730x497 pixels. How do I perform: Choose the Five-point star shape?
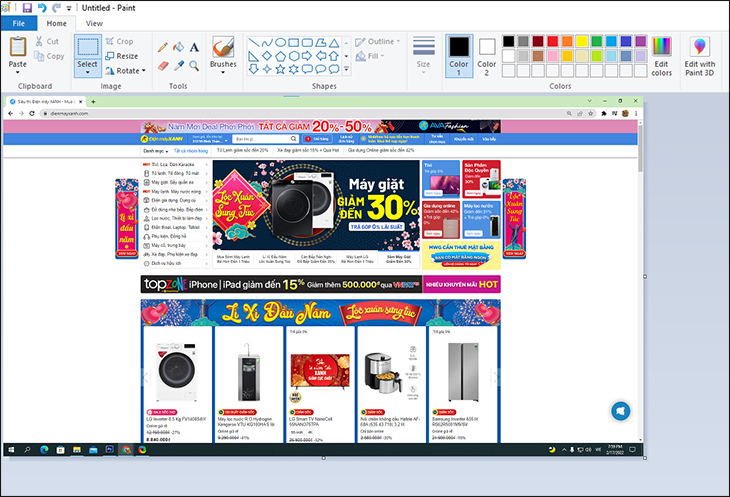click(280, 69)
